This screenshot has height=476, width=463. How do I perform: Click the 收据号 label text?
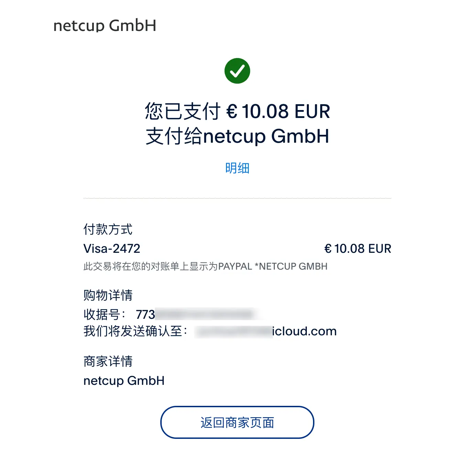105,314
